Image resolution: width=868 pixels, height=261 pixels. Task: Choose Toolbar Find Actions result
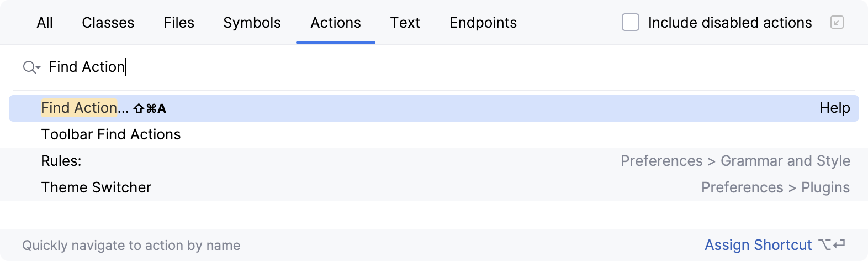(111, 134)
